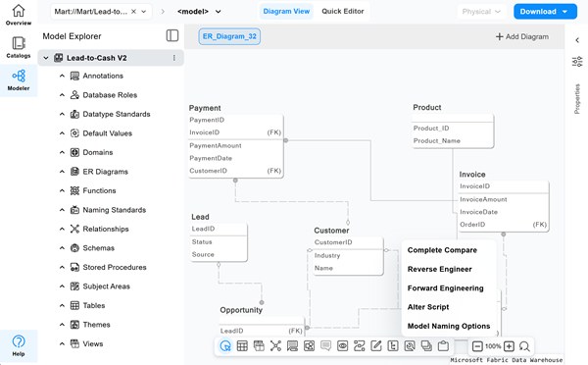Select Subject Areas in Model Explorer
Image resolution: width=588 pixels, height=365 pixels.
106,287
